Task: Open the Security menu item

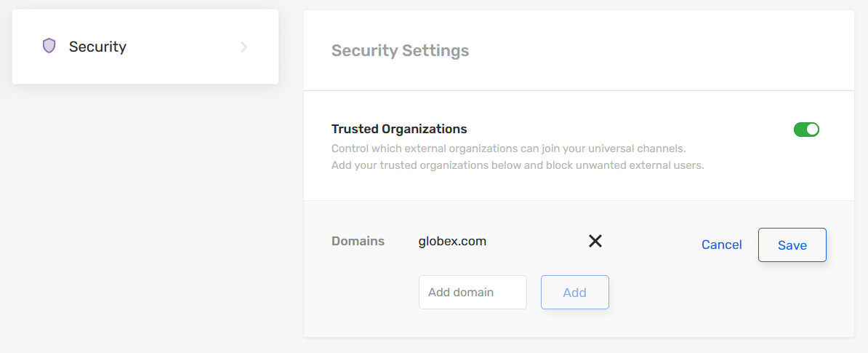Action: pyautogui.click(x=98, y=47)
